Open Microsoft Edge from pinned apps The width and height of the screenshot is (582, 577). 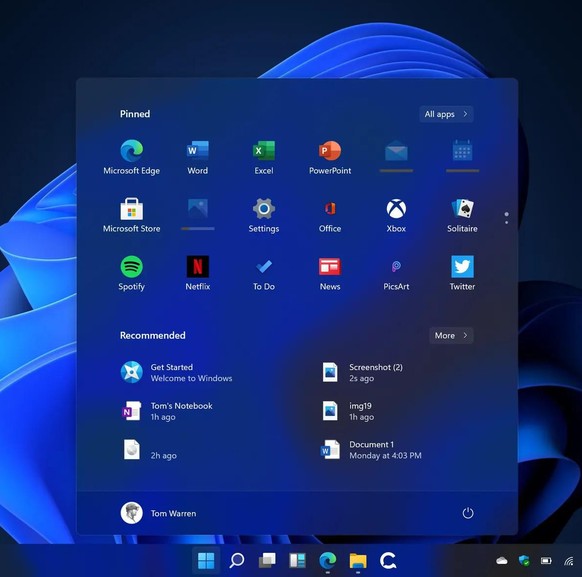pos(131,157)
